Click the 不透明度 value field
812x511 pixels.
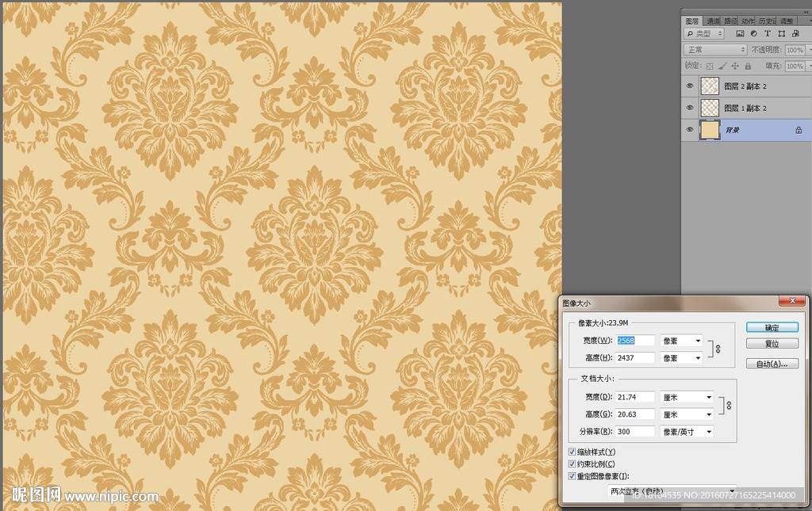(x=795, y=50)
